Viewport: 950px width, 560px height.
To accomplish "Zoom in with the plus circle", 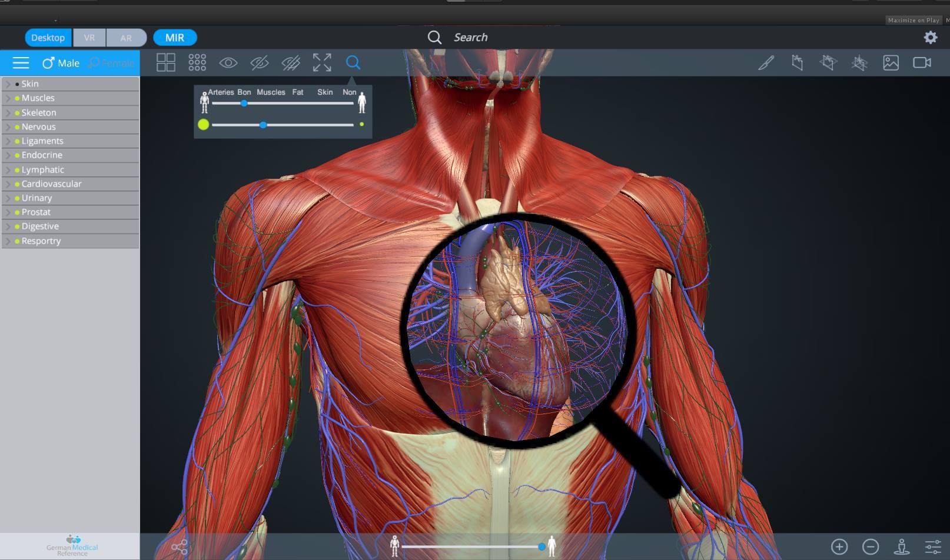I will coord(839,547).
